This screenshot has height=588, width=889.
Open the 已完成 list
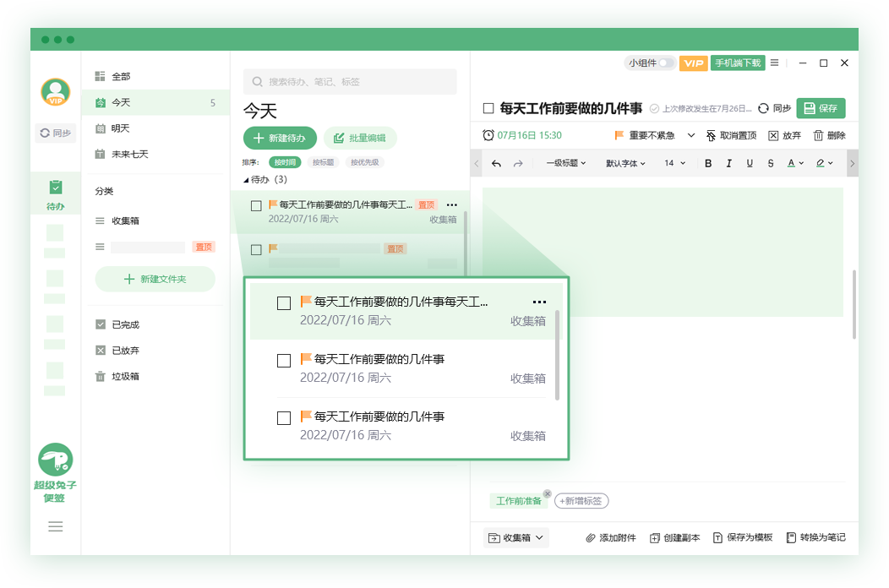coord(117,324)
